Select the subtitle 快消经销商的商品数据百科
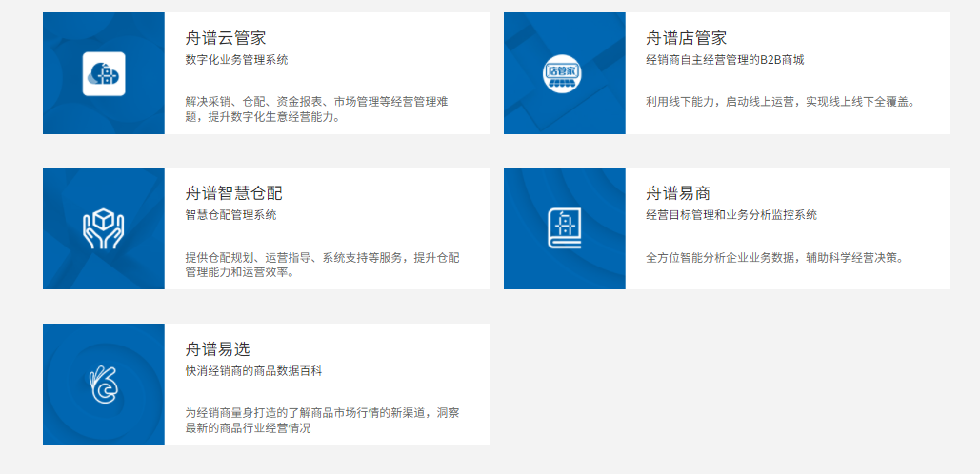Viewport: 980px width, 474px height. (253, 371)
